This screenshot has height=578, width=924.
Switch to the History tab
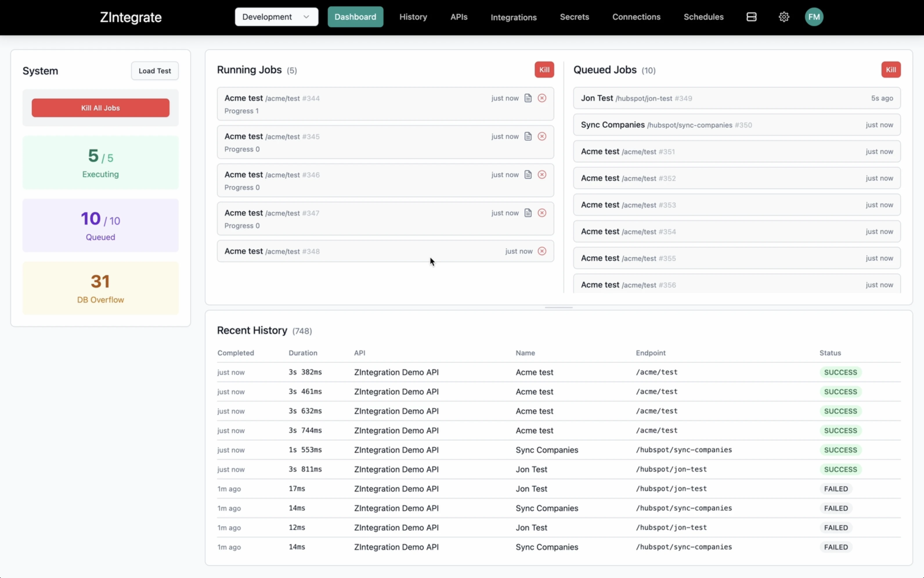tap(413, 17)
